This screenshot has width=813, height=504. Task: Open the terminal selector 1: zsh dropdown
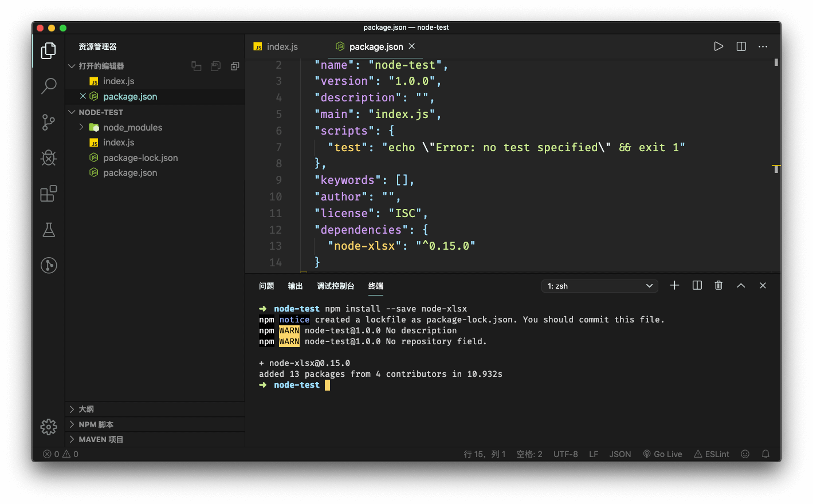coord(600,286)
